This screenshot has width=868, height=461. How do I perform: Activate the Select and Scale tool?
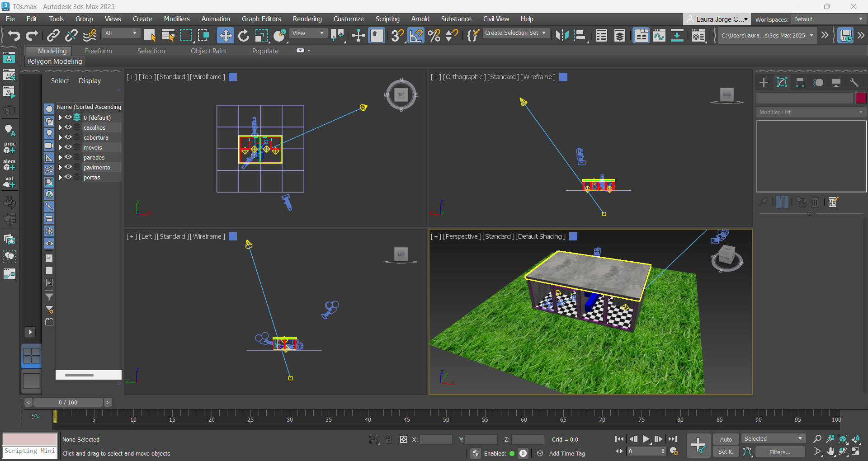pyautogui.click(x=262, y=35)
